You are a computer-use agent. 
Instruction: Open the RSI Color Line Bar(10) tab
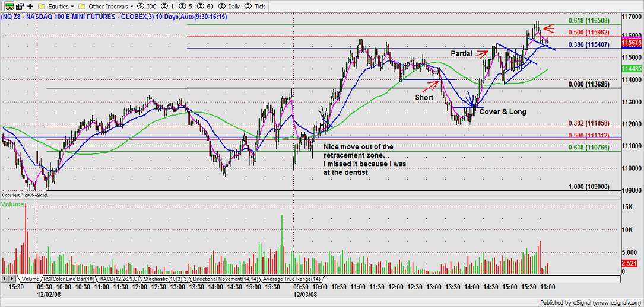[x=68, y=279]
